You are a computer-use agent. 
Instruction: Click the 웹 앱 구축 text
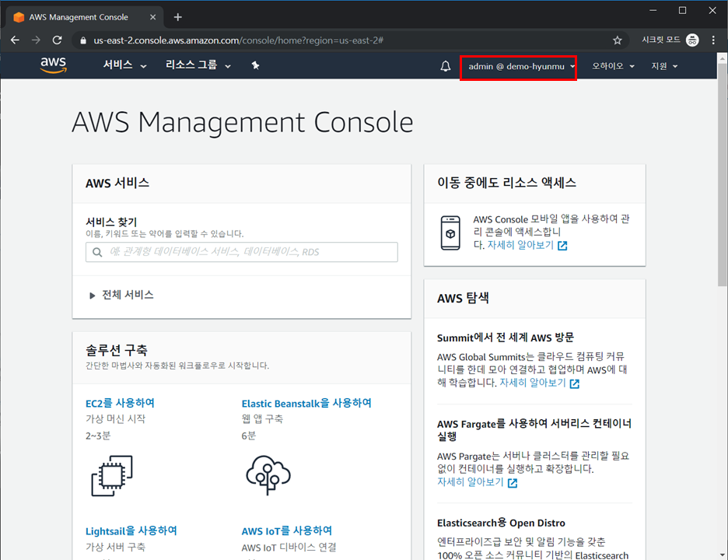[x=262, y=419]
